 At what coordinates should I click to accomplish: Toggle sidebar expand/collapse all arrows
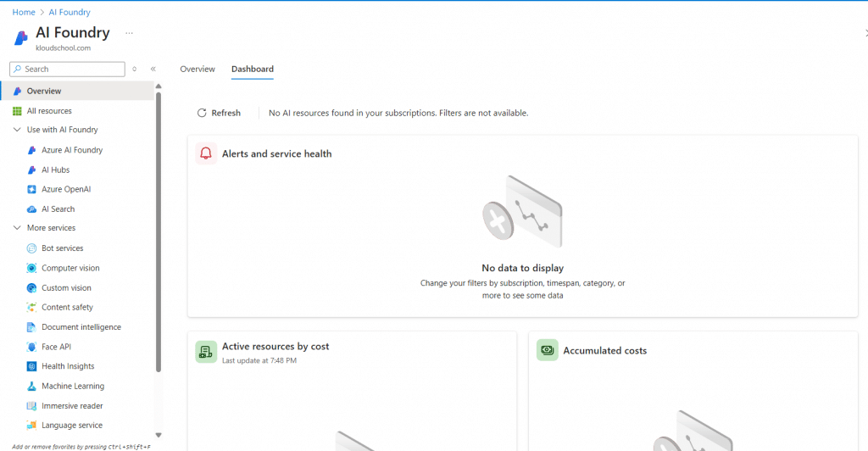pos(135,70)
